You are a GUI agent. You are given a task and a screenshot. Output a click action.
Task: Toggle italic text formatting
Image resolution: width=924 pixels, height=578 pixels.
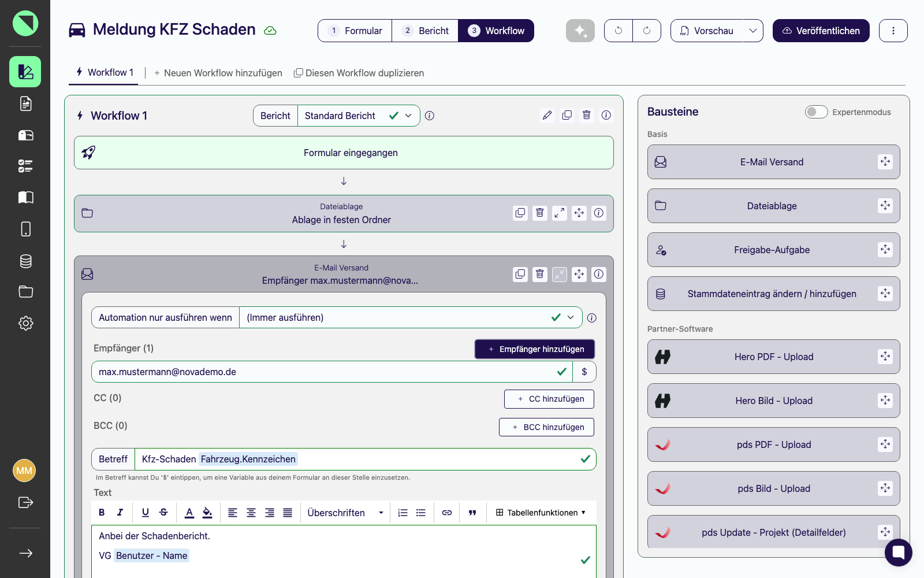click(x=120, y=513)
